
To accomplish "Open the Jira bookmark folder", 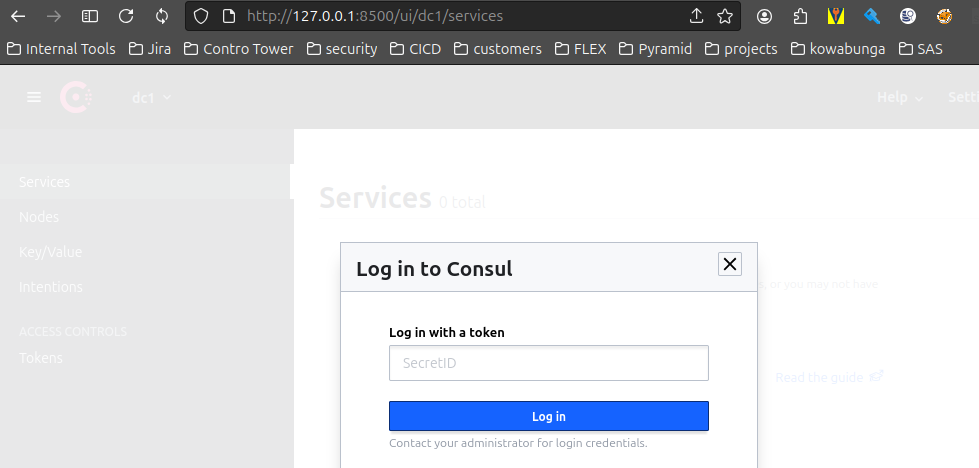I will pyautogui.click(x=149, y=49).
